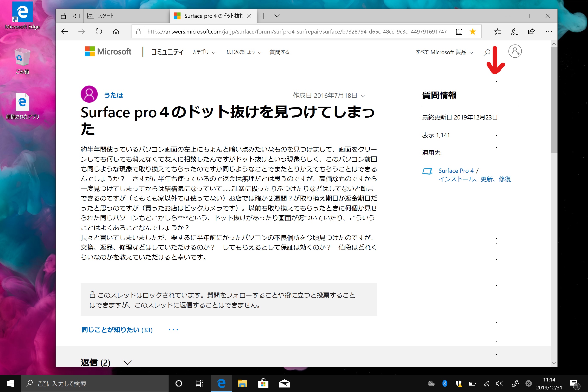Go back to the previous page
The image size is (588, 392).
(x=64, y=32)
